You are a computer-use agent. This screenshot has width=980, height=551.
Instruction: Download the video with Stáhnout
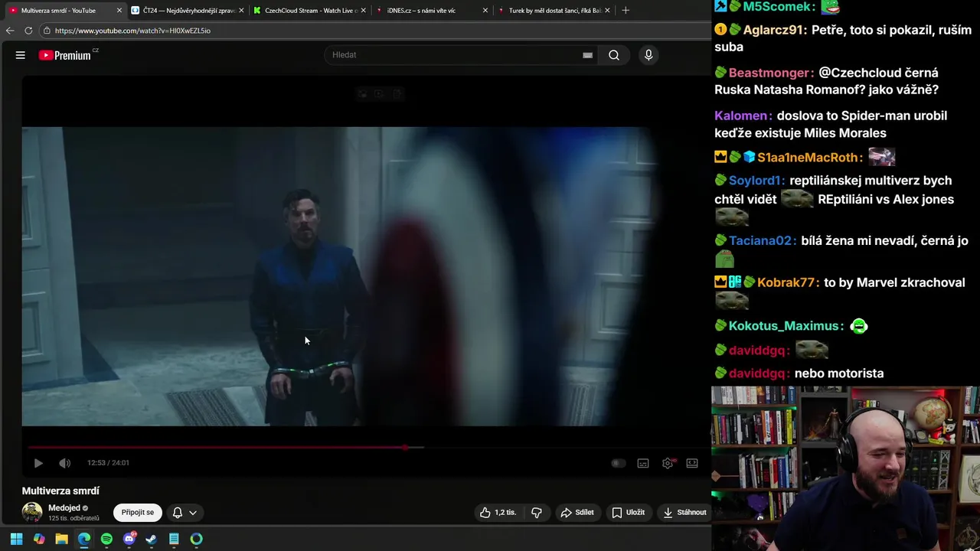tap(684, 513)
